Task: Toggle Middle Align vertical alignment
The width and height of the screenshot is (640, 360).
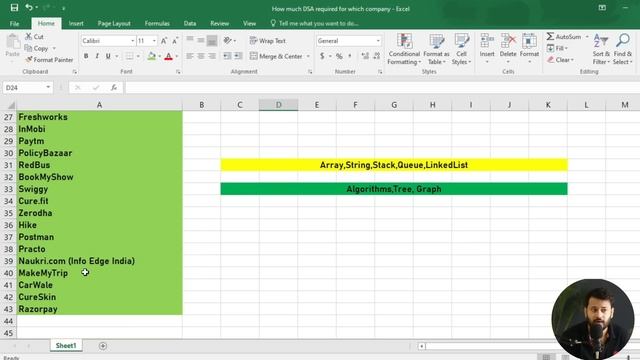Action: coord(201,40)
